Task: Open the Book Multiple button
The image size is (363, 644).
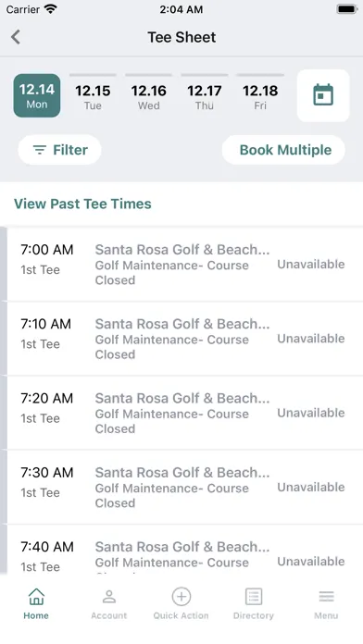Action: [x=283, y=150]
